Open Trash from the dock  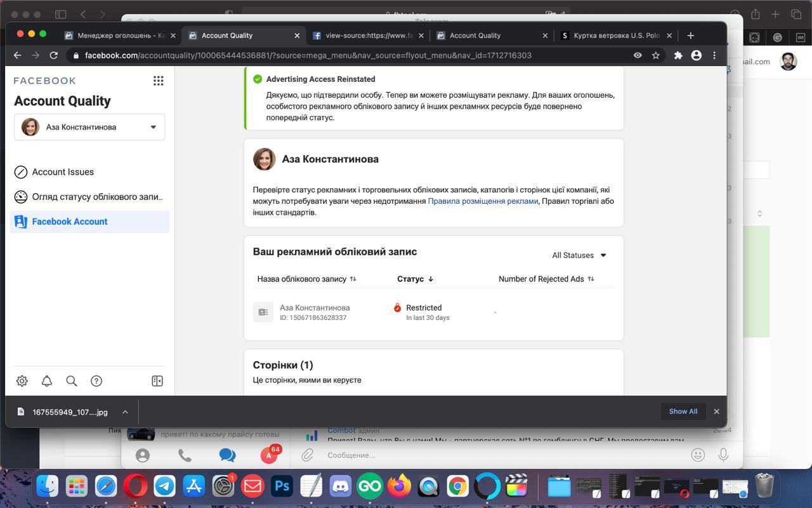click(765, 487)
